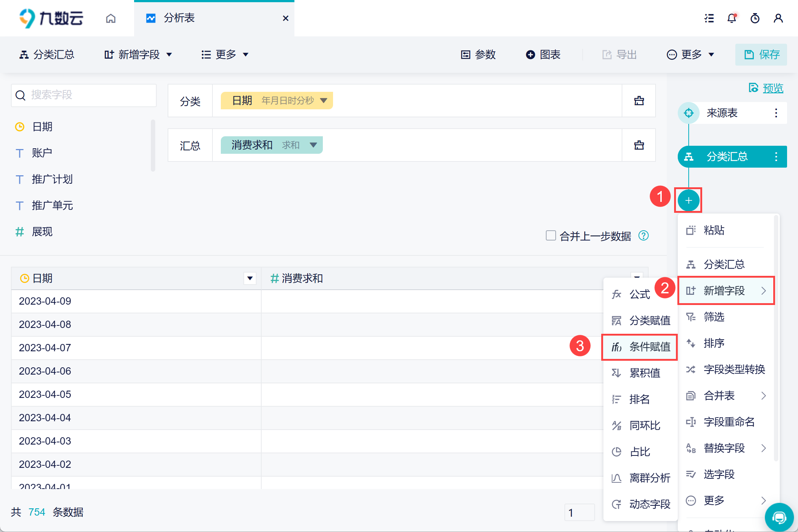Enable the 合并上一步数据 checkbox
Screen dimensions: 798x532
[551, 236]
